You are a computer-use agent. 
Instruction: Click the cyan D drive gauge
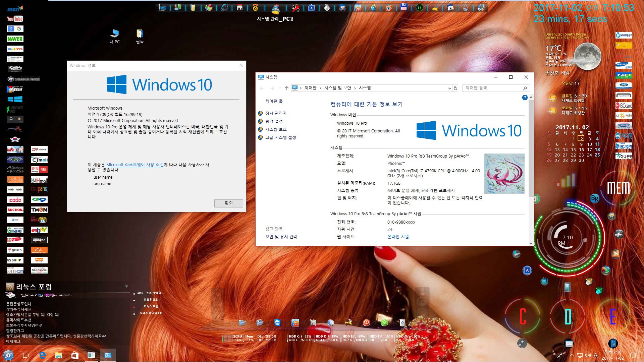coord(568,316)
